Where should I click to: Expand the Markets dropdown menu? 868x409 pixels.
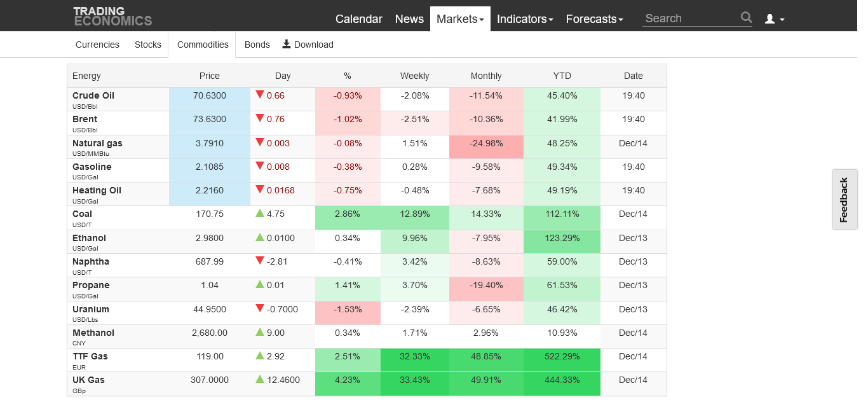460,19
